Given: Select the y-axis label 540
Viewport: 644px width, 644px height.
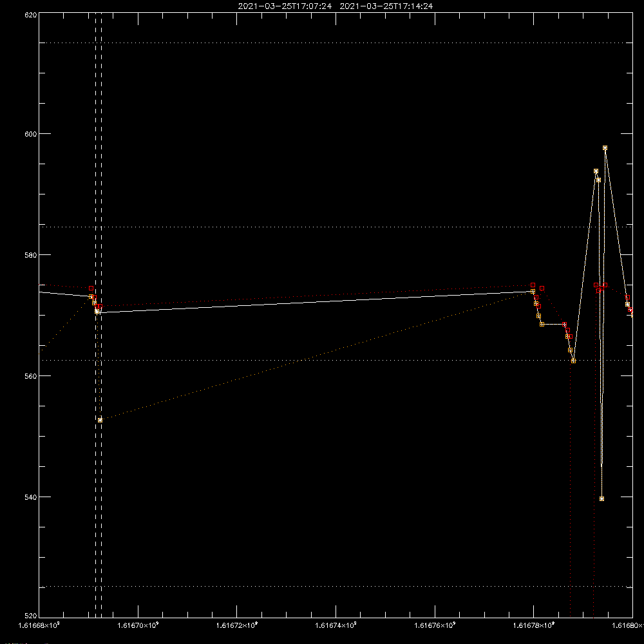Looking at the screenshot, I should [31, 497].
